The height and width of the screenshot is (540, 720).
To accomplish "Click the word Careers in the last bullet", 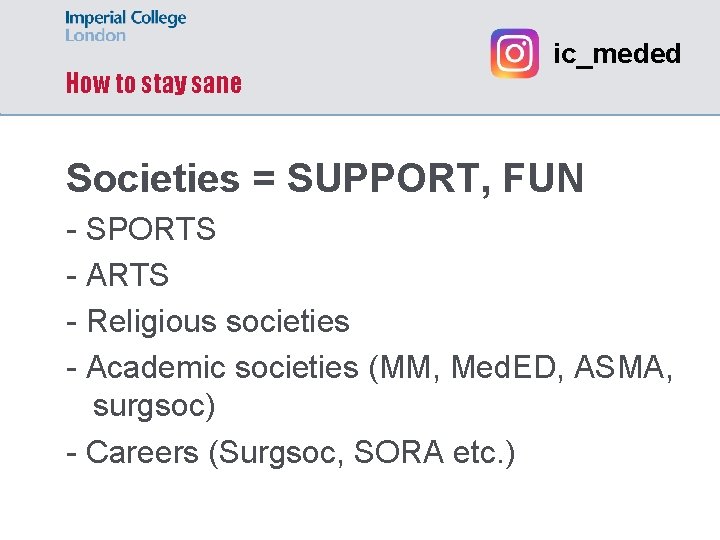I will pos(143,452).
